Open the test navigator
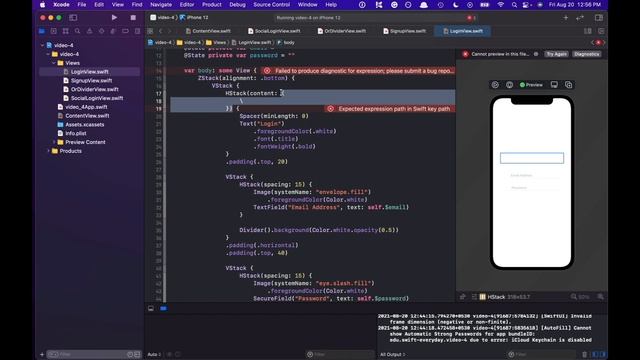This screenshot has height=360, width=640. pyautogui.click(x=101, y=31)
